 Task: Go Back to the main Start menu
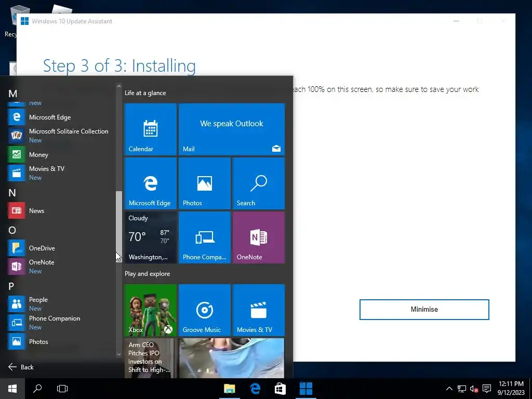coord(21,367)
